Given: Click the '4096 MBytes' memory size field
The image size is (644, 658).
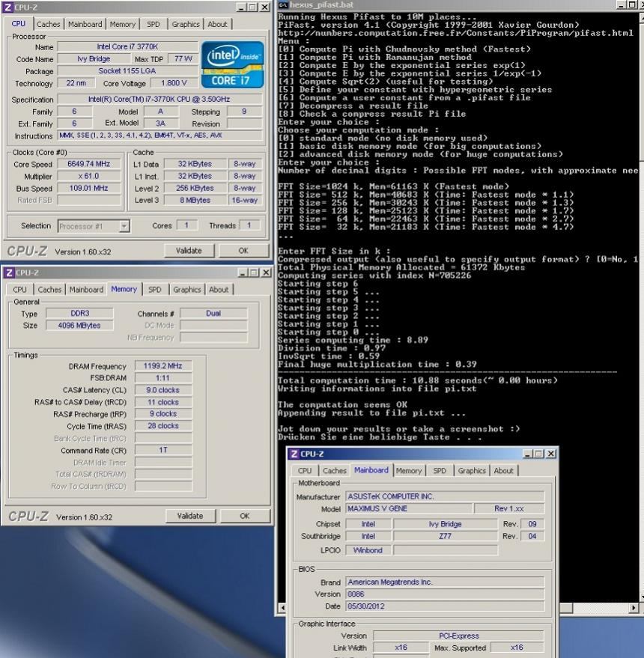Looking at the screenshot, I should coord(79,325).
